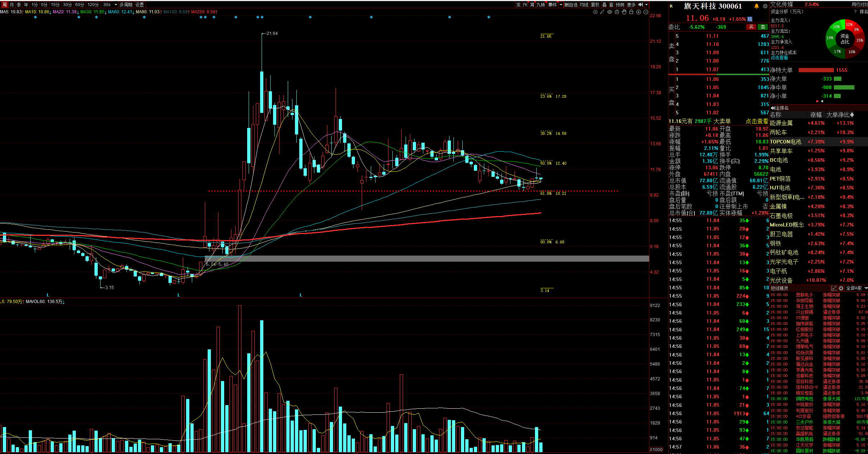
Task: Click the hexagon chart settings icon
Action: 595,12
